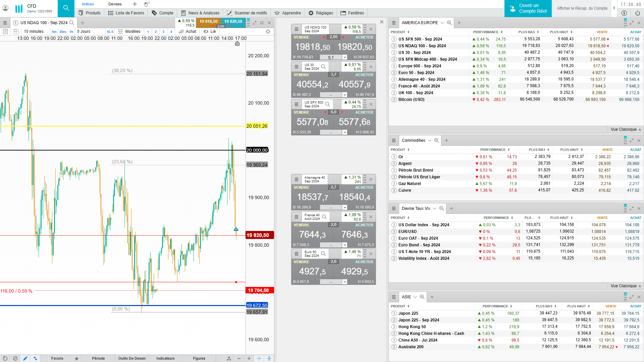The height and width of the screenshot is (362, 644).
Task: Click the yellow 20 051,26 price level
Action: coord(257,126)
